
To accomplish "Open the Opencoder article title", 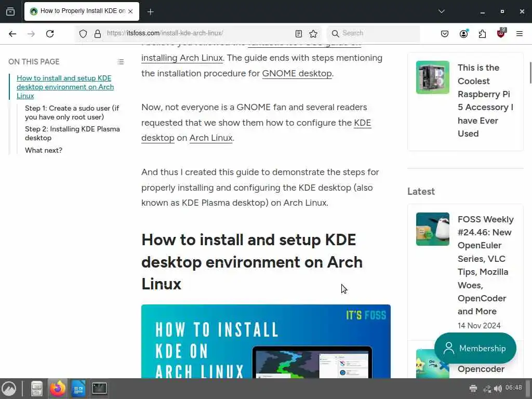I will pos(481,369).
